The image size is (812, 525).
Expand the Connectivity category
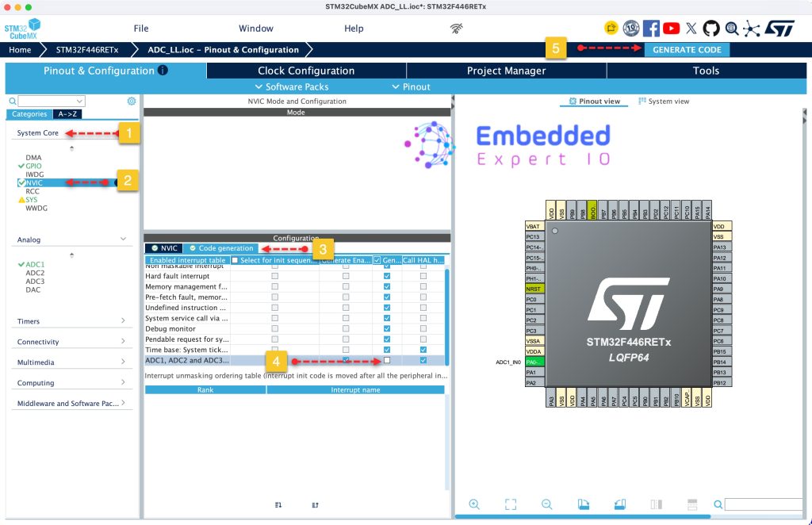[x=71, y=342]
